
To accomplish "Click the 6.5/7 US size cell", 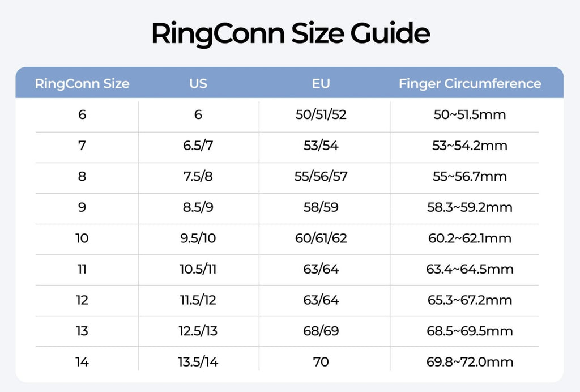I will 198,146.
